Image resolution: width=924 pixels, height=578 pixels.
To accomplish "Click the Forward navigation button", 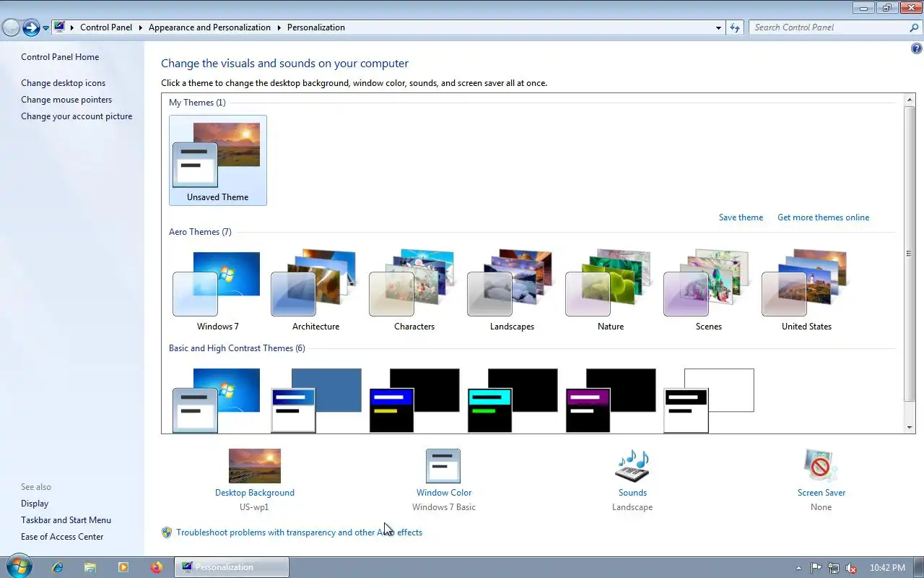I will point(31,27).
